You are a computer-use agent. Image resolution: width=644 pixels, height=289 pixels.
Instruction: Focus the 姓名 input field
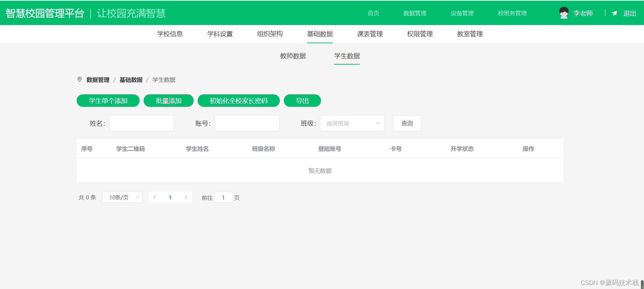(x=142, y=123)
